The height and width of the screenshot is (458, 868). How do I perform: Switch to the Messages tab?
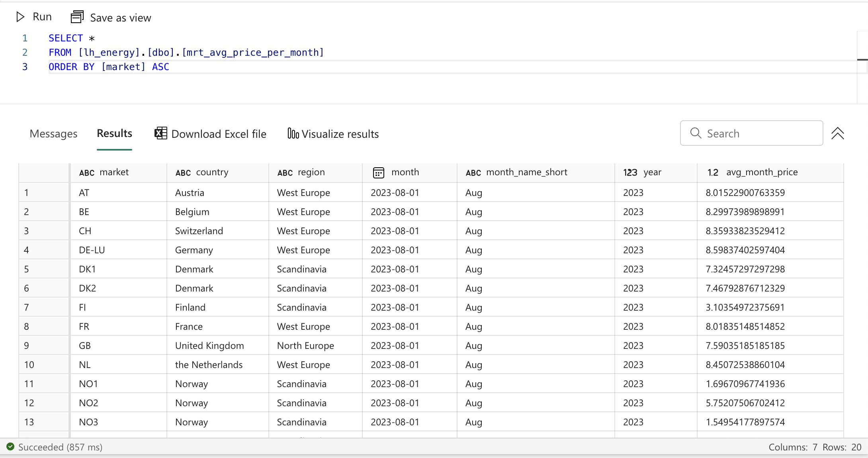pyautogui.click(x=53, y=134)
